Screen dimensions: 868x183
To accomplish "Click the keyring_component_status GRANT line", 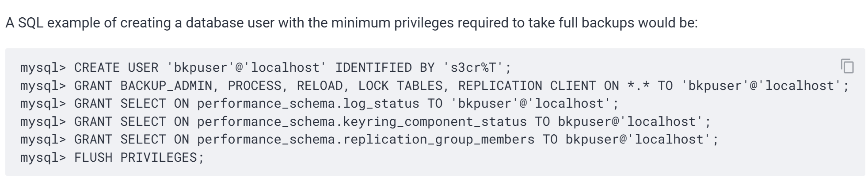I will tap(365, 122).
